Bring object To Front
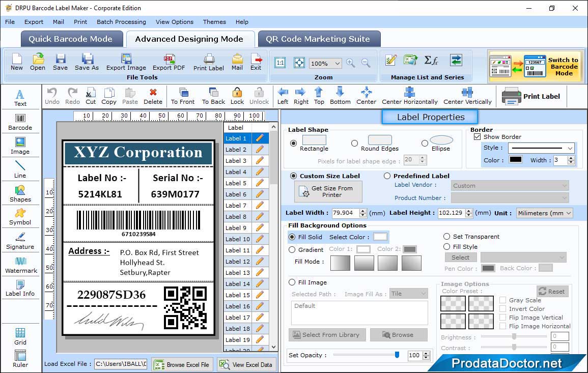This screenshot has height=373, width=588. [x=183, y=96]
